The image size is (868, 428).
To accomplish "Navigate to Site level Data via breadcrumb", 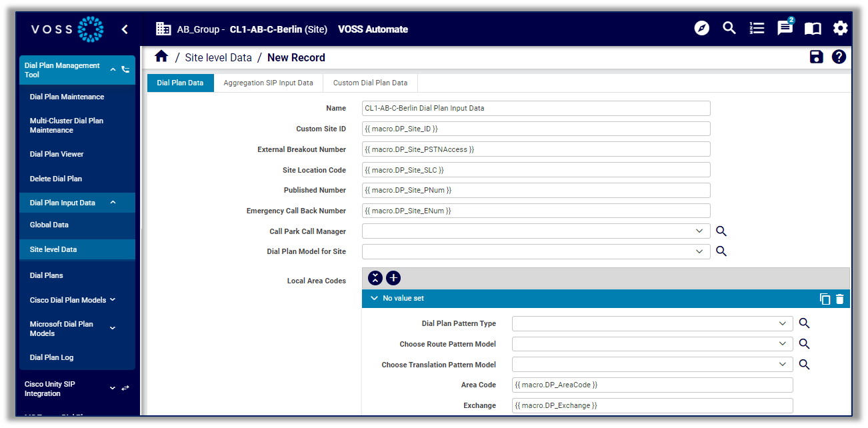I will pos(218,57).
